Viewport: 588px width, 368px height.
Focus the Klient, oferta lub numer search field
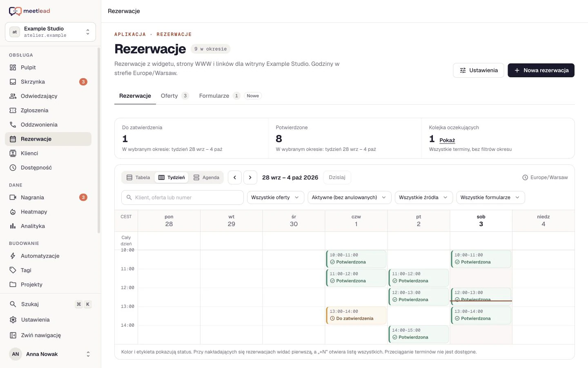[x=183, y=197]
